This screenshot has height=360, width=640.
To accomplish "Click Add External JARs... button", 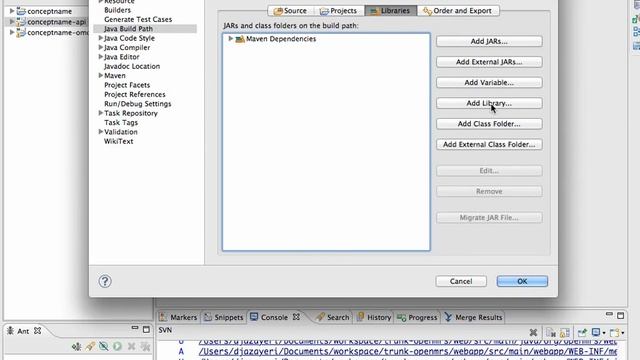I will tap(489, 62).
